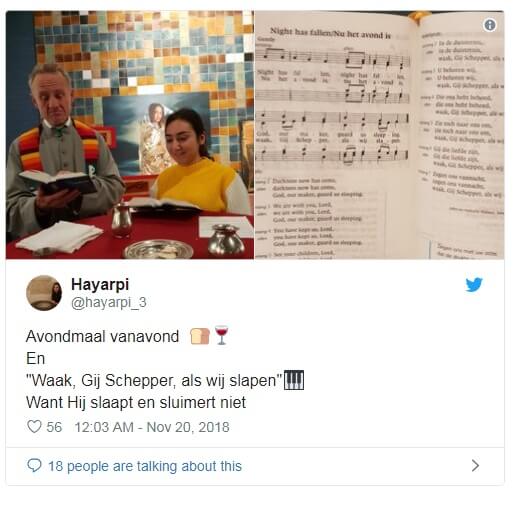Screen dimensions: 518x510
Task: Open '18 people are talking about this'
Action: tap(145, 466)
